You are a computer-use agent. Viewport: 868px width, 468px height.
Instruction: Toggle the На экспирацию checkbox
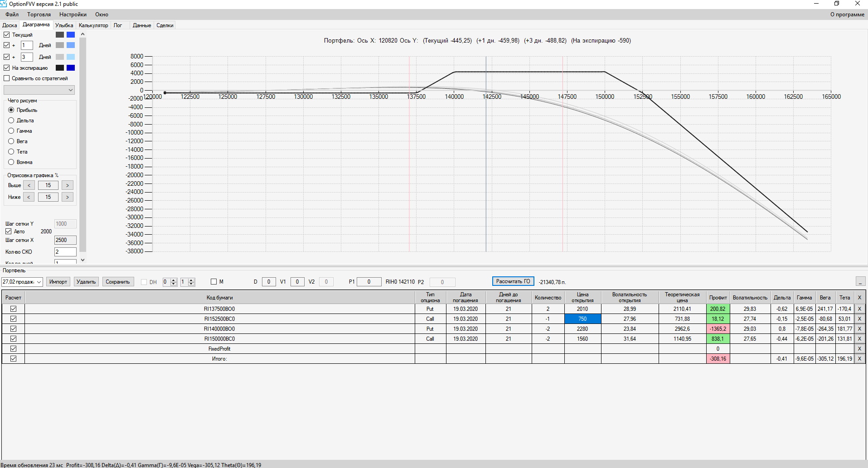coord(7,68)
